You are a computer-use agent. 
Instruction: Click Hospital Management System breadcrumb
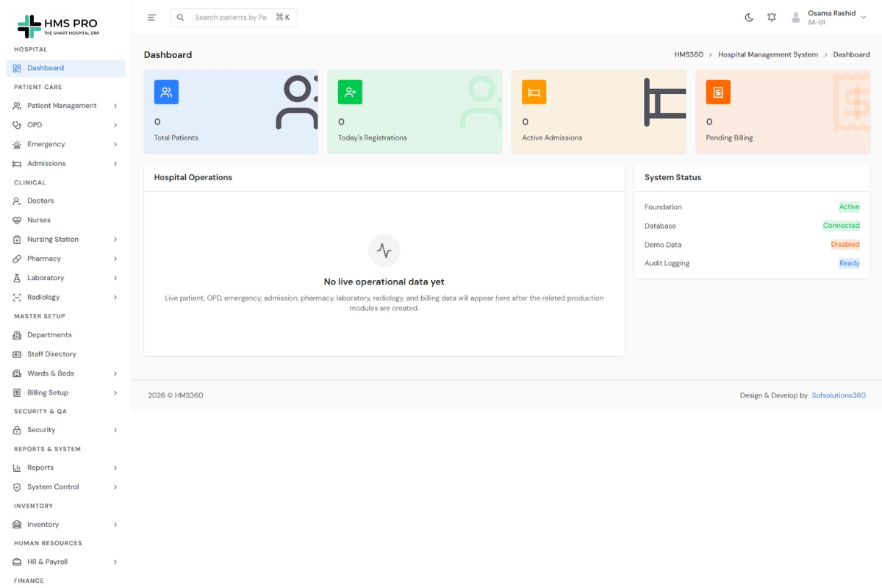pos(768,55)
